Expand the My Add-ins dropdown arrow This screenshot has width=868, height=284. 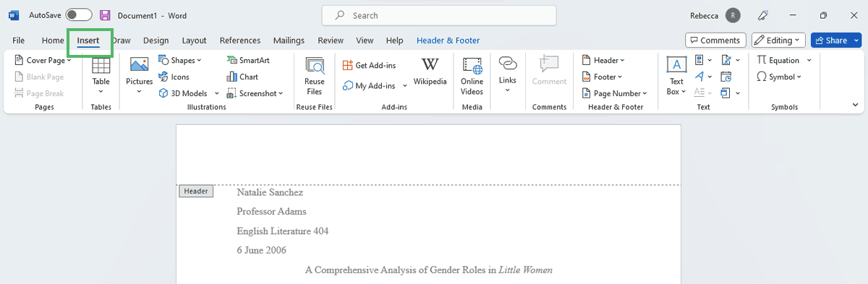[405, 85]
